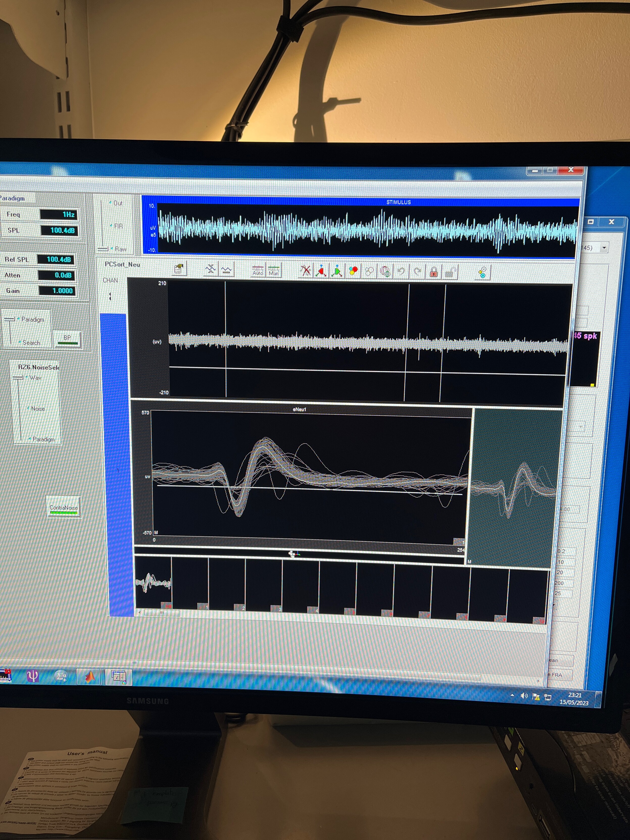Open the sigma app in taskbar

click(x=61, y=676)
